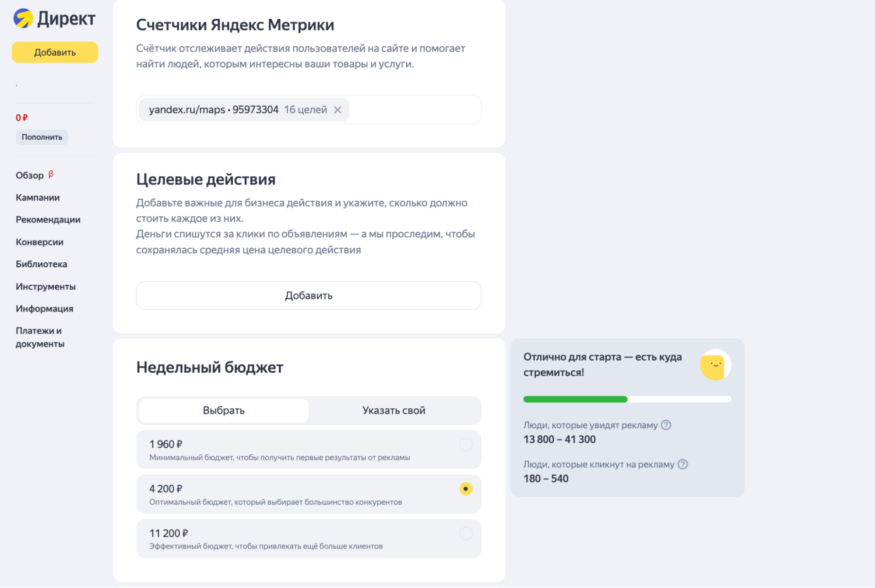Add a target action via Добавить button
Viewport: 875px width, 588px height.
(x=309, y=295)
